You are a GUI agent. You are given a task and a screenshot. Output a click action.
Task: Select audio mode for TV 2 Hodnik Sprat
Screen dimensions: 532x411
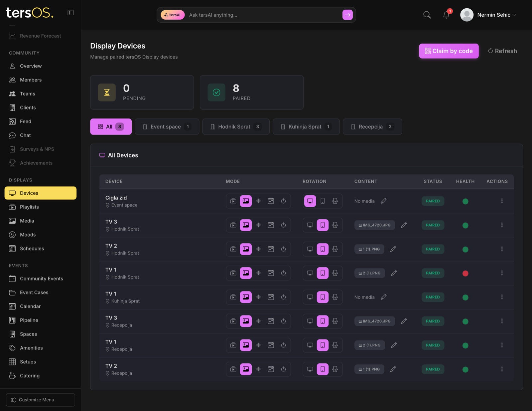click(x=258, y=249)
